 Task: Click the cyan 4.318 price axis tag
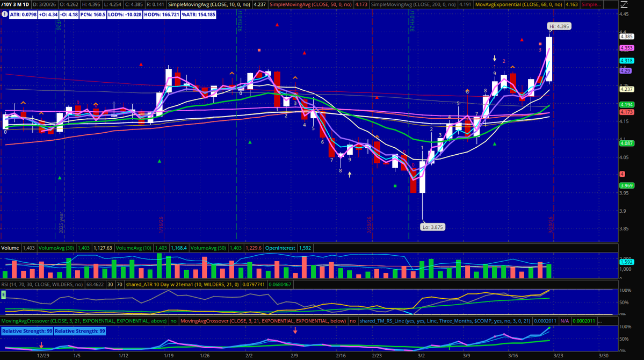click(627, 60)
